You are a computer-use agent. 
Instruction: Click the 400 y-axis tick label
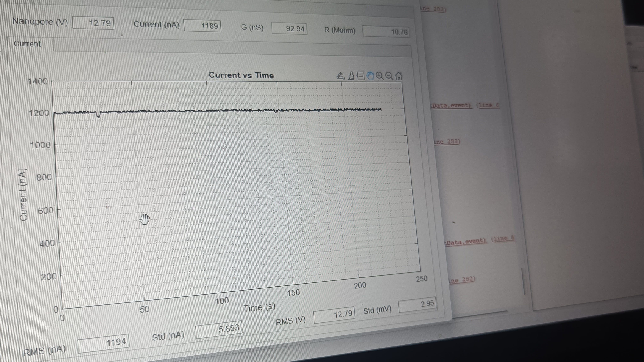47,243
